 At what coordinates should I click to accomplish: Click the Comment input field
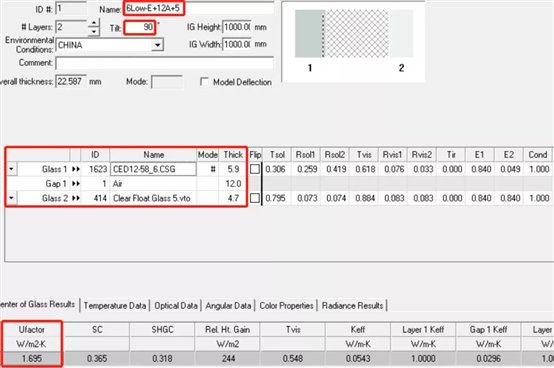(x=164, y=63)
